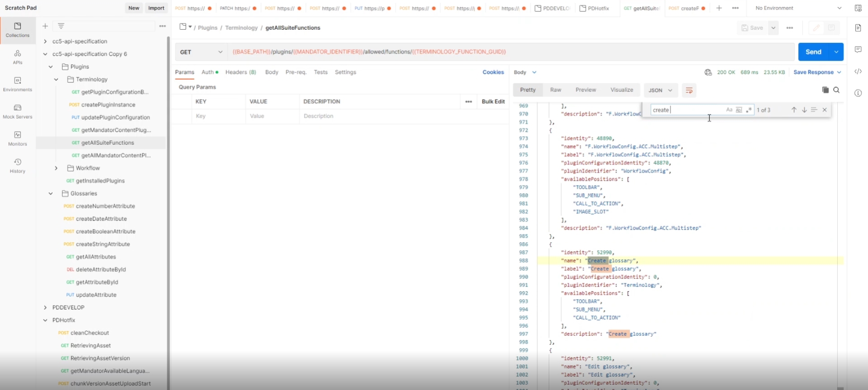Click the Send button
The image size is (868, 390).
click(813, 52)
